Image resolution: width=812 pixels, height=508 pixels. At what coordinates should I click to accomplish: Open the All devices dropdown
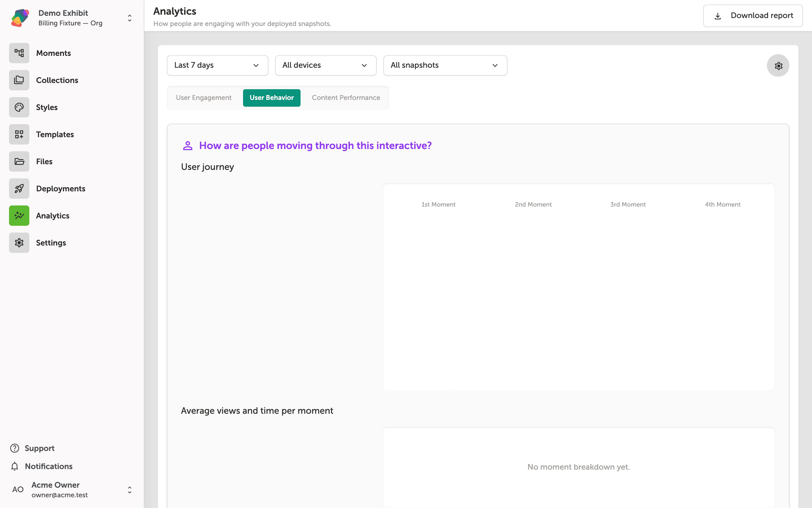pos(325,65)
